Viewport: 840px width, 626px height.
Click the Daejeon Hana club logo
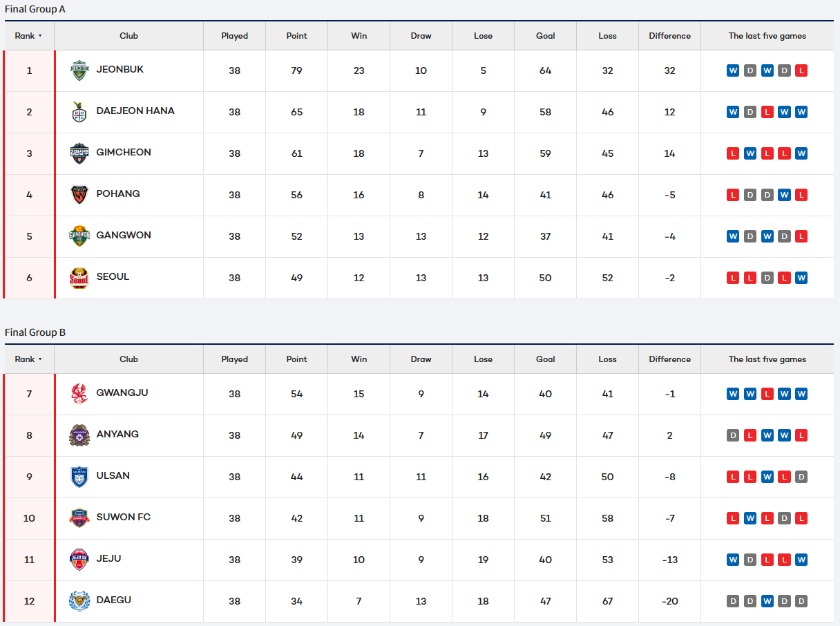coord(79,112)
